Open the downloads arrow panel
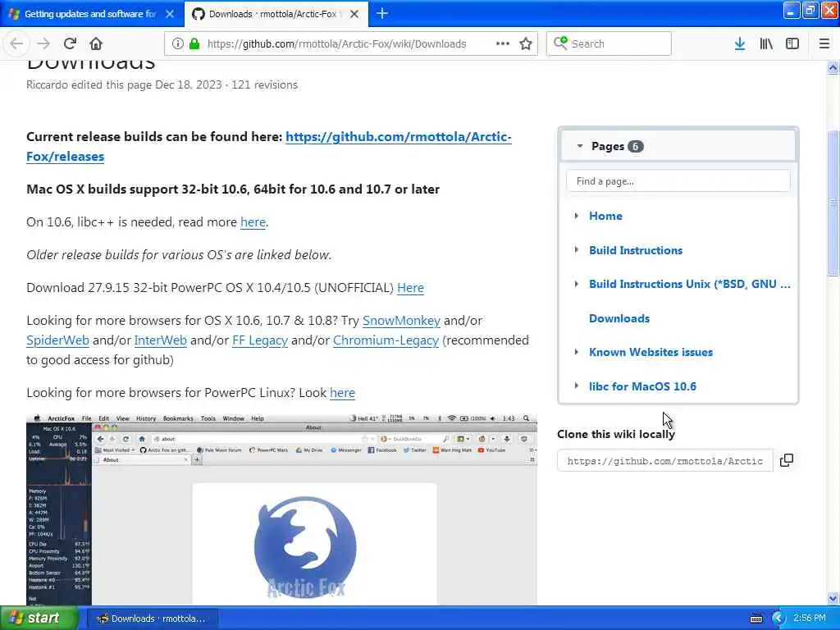The width and height of the screenshot is (840, 630). 740,43
